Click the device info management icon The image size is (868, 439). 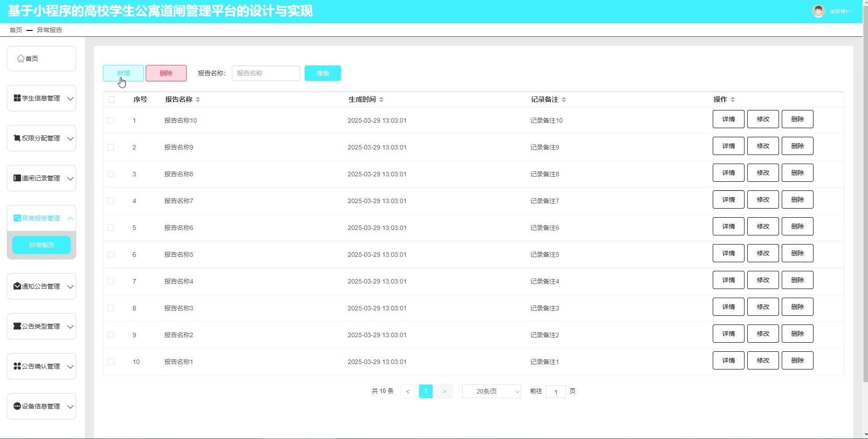click(x=17, y=406)
